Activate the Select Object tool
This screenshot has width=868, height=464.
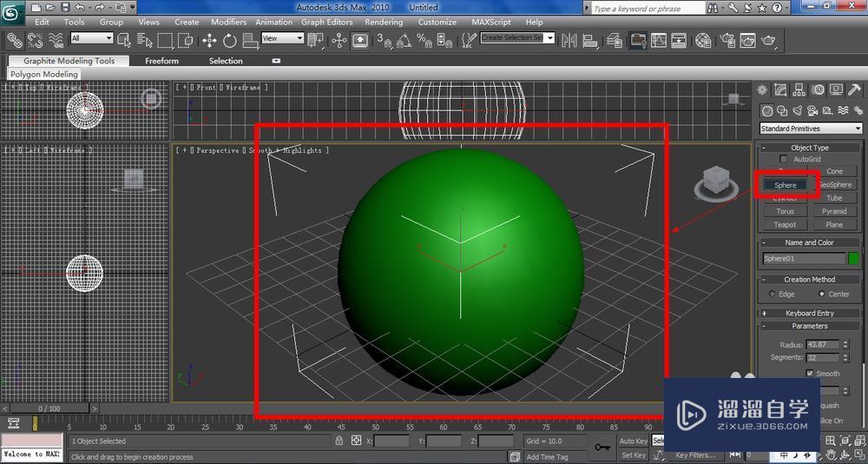coord(124,40)
